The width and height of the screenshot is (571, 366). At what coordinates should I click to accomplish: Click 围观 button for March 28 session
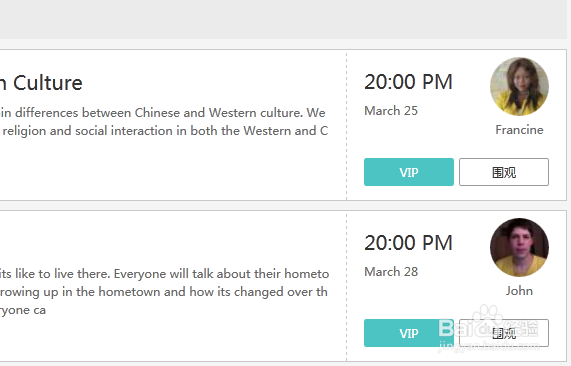tap(504, 333)
